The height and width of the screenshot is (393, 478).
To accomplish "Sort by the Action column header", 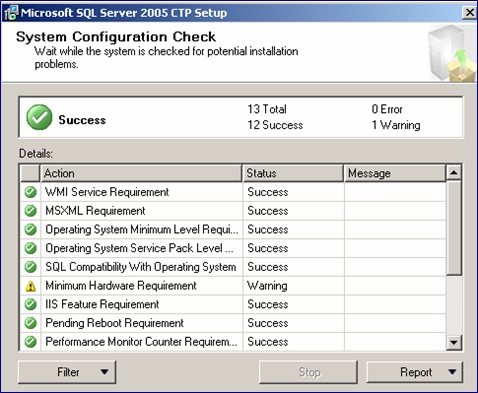I will click(141, 173).
